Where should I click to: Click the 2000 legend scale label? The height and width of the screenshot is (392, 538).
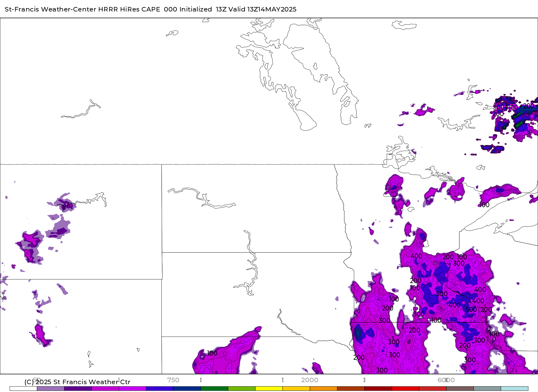310,380
